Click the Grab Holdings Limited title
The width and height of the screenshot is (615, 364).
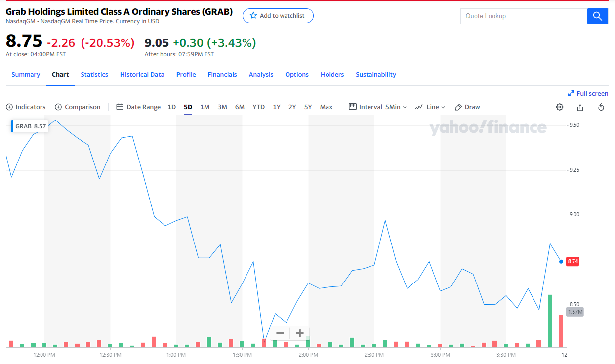(119, 12)
